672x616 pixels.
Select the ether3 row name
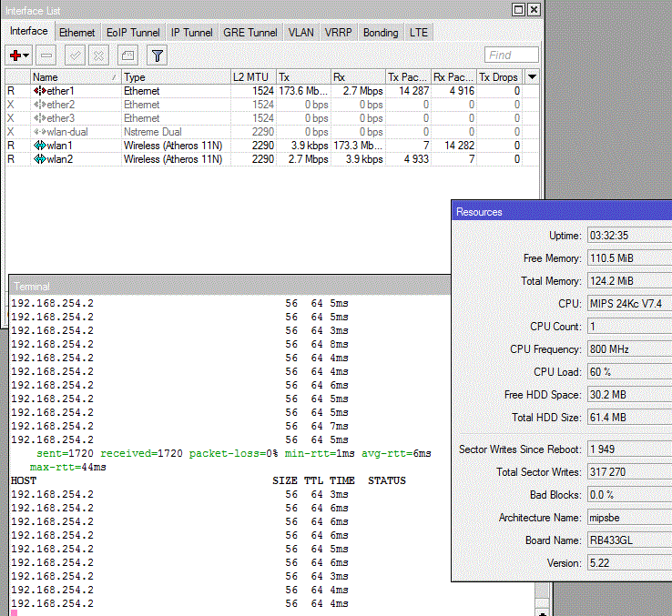[x=60, y=118]
